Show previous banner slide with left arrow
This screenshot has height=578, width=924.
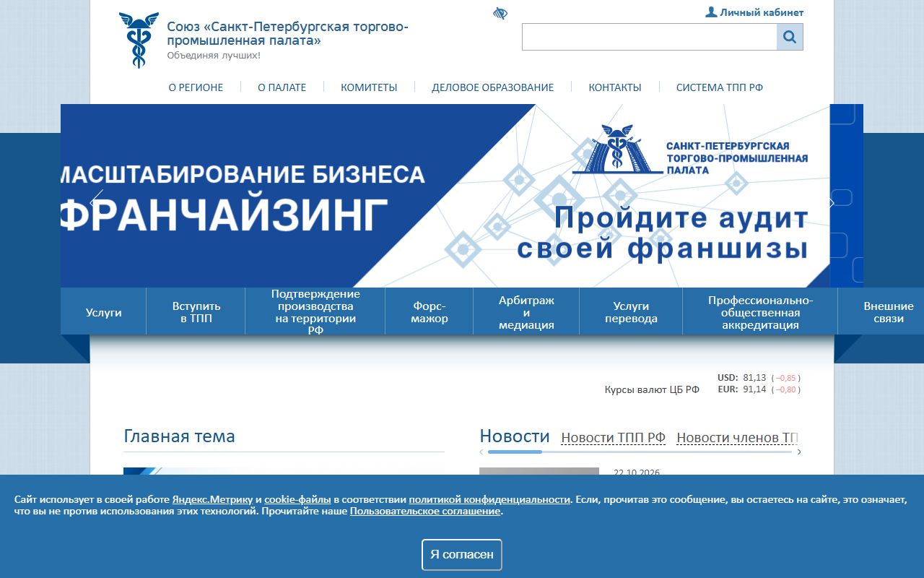pos(97,202)
